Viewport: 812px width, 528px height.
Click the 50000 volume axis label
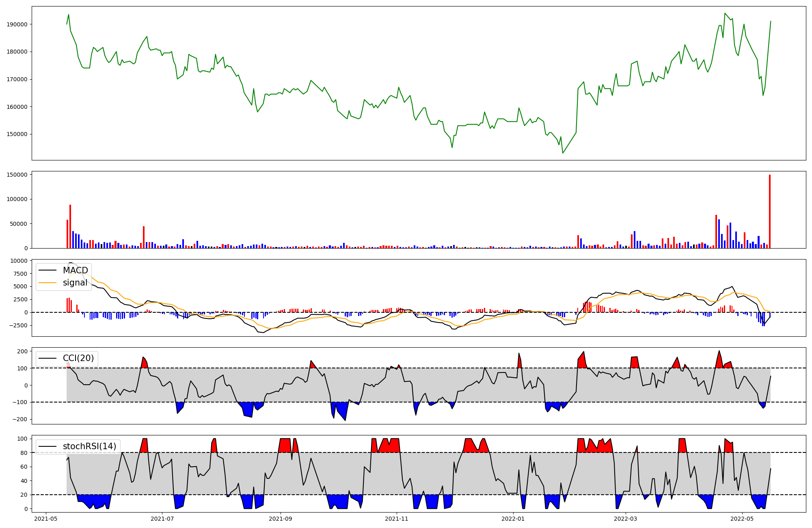tap(19, 224)
